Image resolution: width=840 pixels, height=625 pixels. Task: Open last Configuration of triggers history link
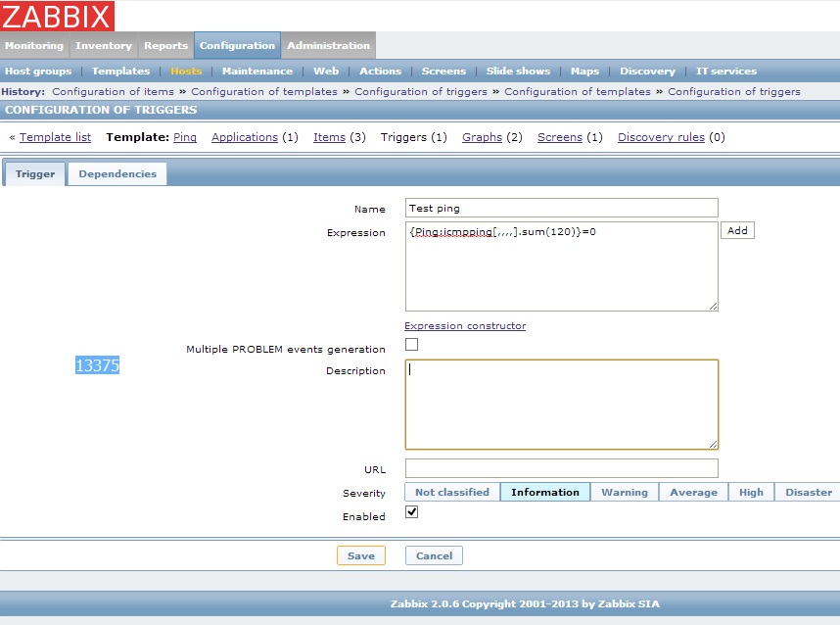pos(734,92)
